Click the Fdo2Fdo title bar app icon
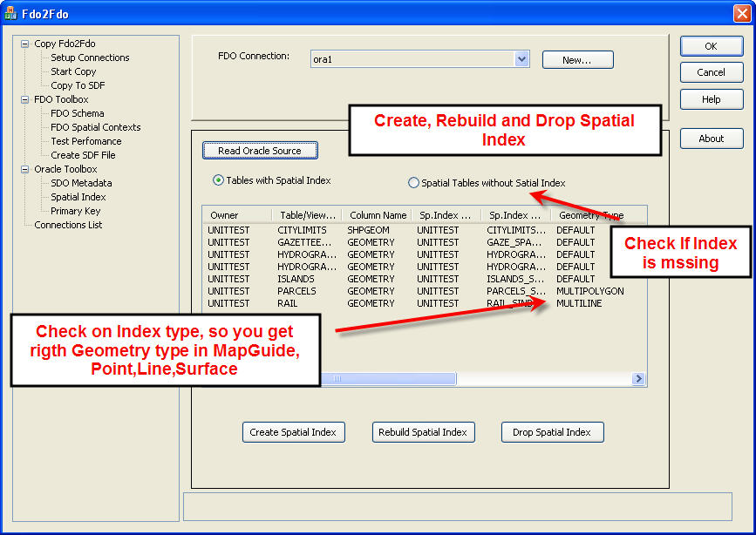The height and width of the screenshot is (535, 756). pos(10,13)
